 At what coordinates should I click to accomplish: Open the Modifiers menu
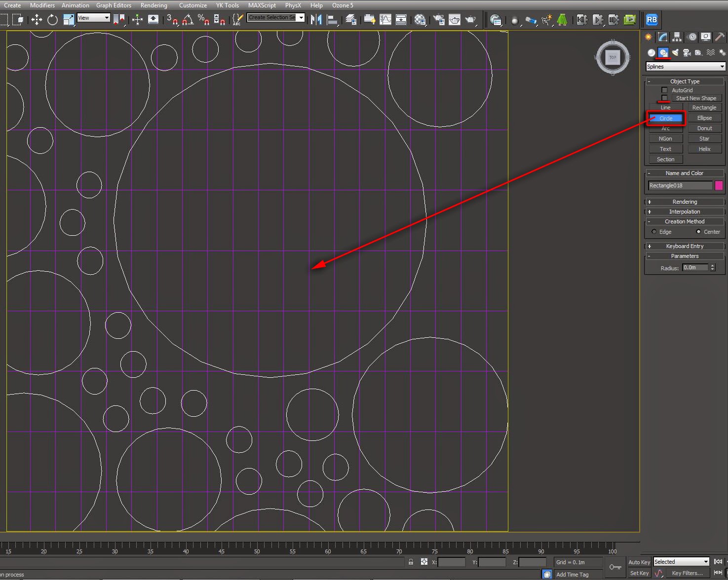[x=42, y=5]
